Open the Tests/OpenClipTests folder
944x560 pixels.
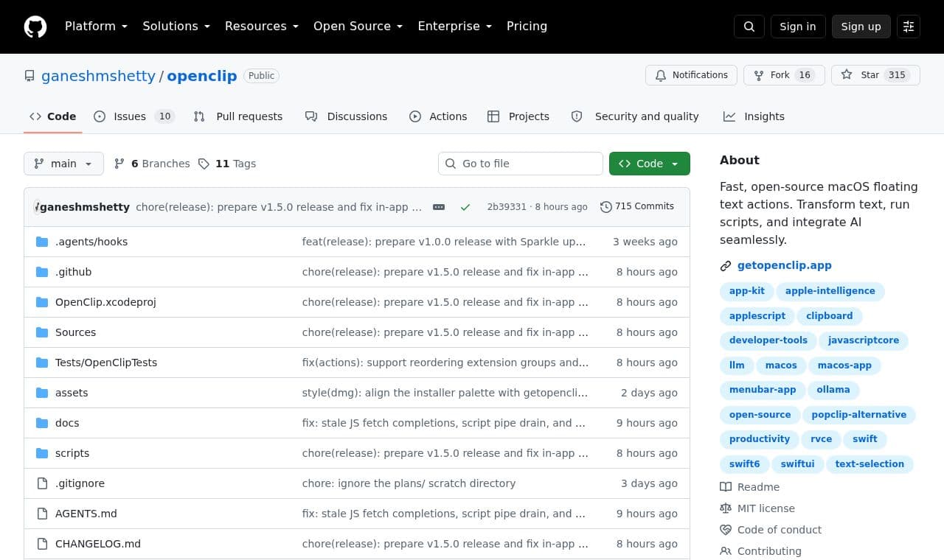pyautogui.click(x=106, y=363)
